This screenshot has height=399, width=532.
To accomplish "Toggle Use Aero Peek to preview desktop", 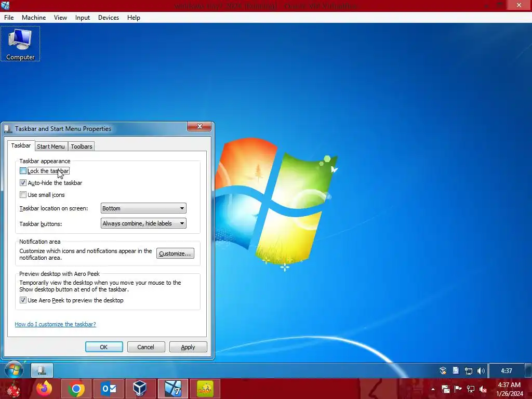I will [x=23, y=300].
